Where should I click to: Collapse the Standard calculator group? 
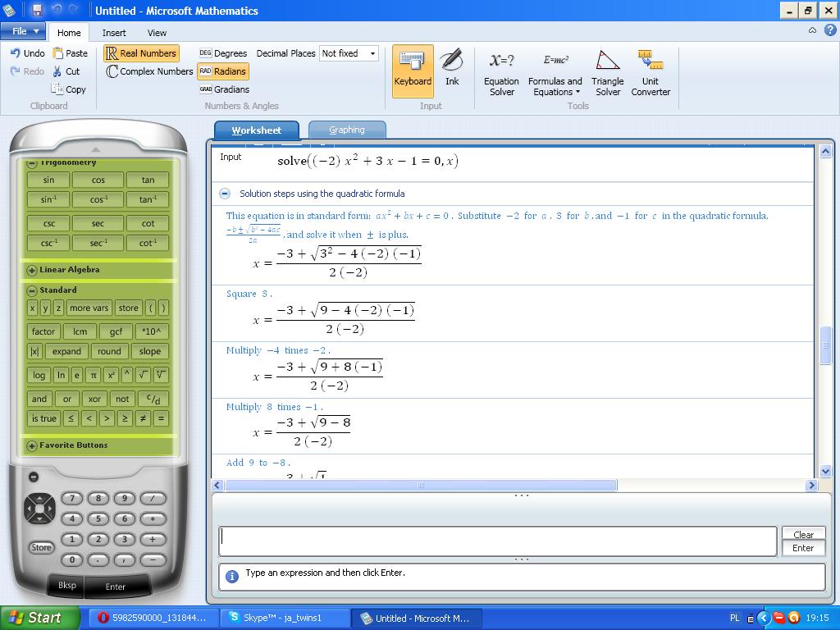(32, 290)
